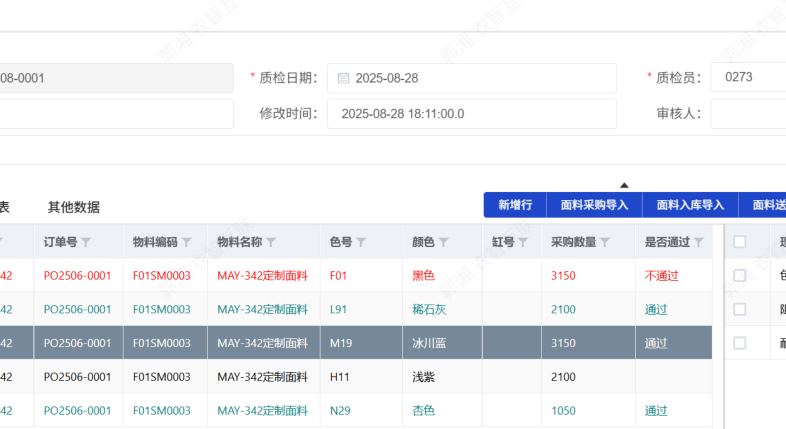Click the 通过 status in N29 row

[674, 411]
